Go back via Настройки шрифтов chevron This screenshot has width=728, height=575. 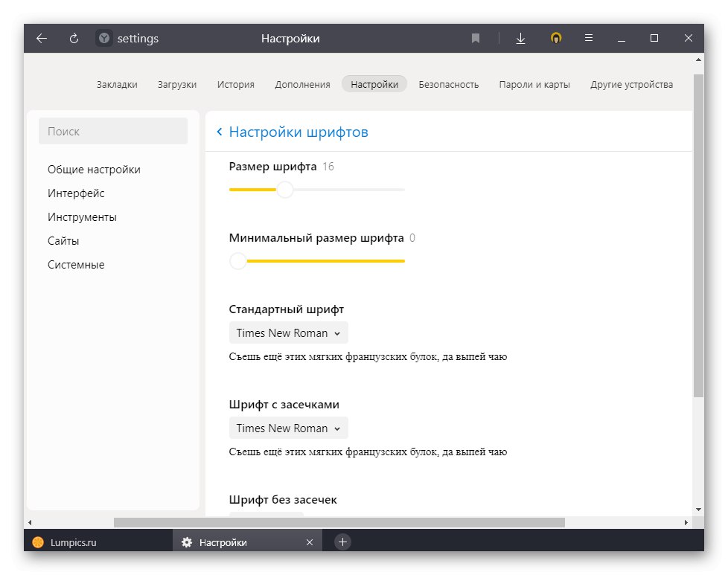pos(220,132)
